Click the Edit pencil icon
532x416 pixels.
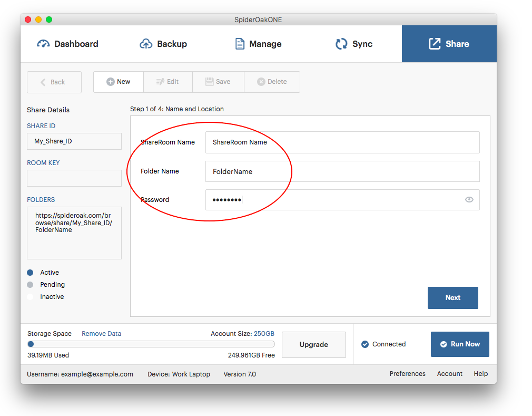click(x=160, y=82)
